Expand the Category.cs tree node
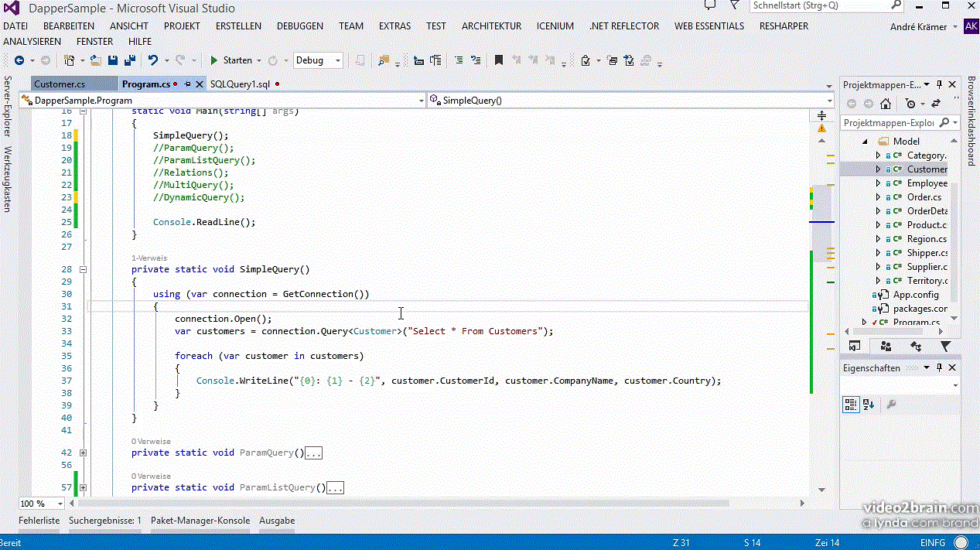This screenshot has height=550, width=980. (x=878, y=155)
